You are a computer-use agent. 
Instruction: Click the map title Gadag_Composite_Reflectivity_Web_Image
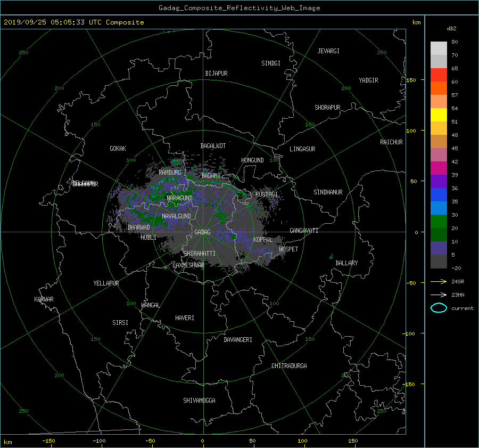(x=239, y=8)
